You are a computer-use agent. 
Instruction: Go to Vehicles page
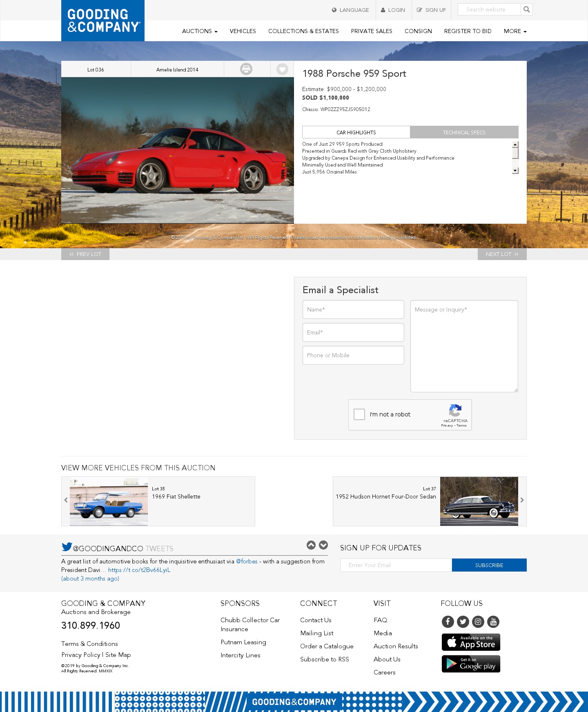(243, 31)
